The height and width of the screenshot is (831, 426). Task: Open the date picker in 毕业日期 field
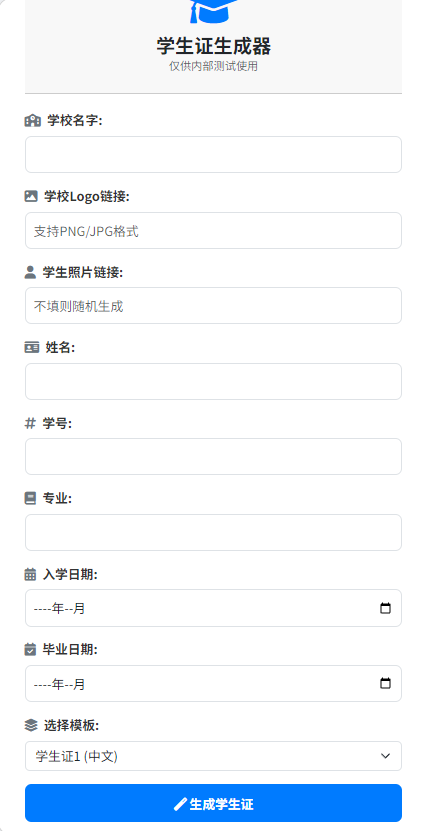pyautogui.click(x=386, y=683)
